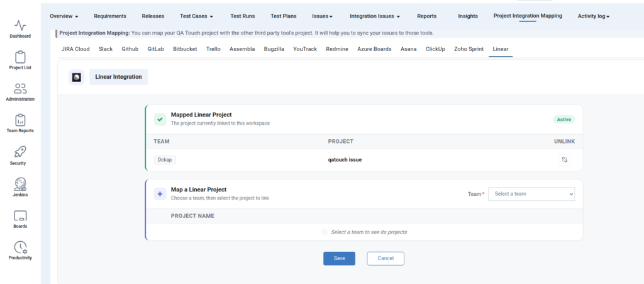Switch to the Redmine tab
The image size is (644, 284).
[337, 49]
